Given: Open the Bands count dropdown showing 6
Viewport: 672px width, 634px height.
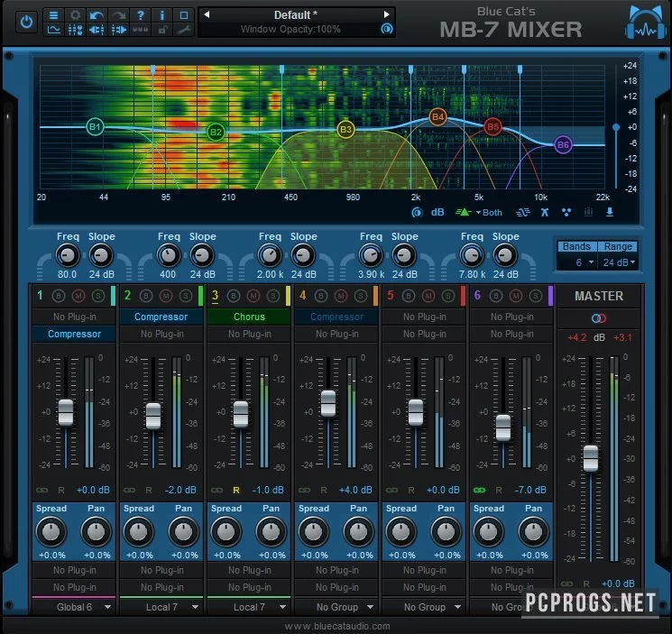Looking at the screenshot, I should [577, 262].
